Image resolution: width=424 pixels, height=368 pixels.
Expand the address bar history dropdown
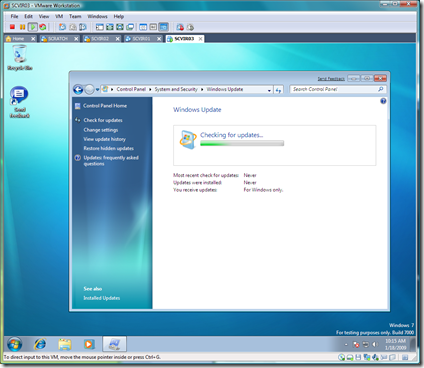click(x=269, y=90)
